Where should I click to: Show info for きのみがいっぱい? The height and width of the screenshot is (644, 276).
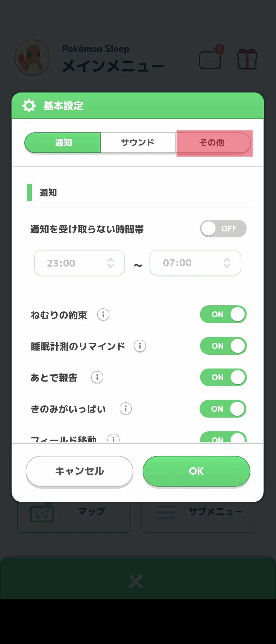(x=125, y=409)
